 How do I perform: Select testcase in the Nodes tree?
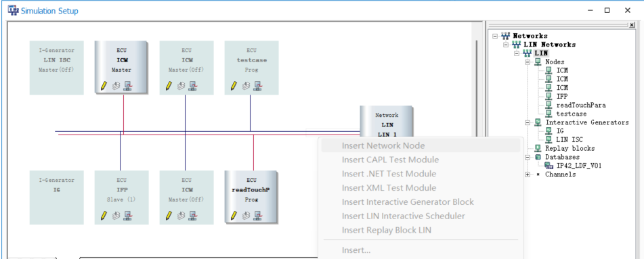point(572,114)
